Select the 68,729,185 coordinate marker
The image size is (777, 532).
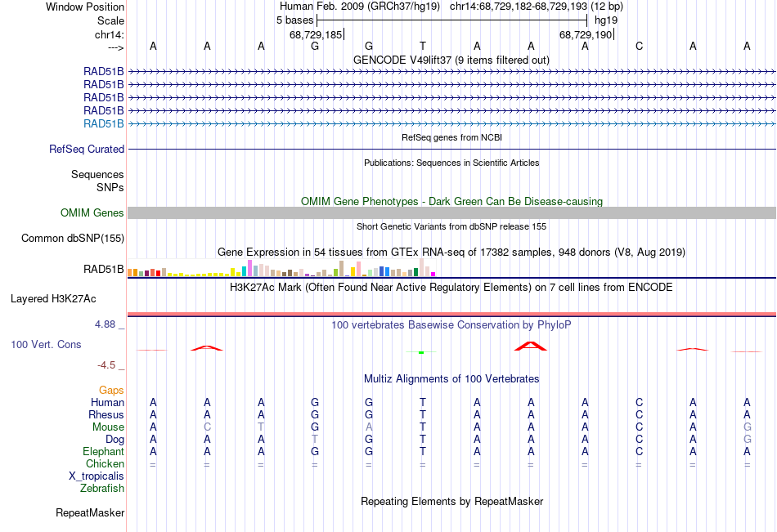click(317, 34)
